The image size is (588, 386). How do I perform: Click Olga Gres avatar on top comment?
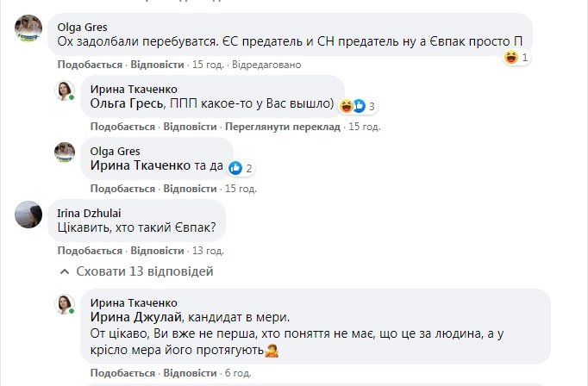tap(29, 28)
